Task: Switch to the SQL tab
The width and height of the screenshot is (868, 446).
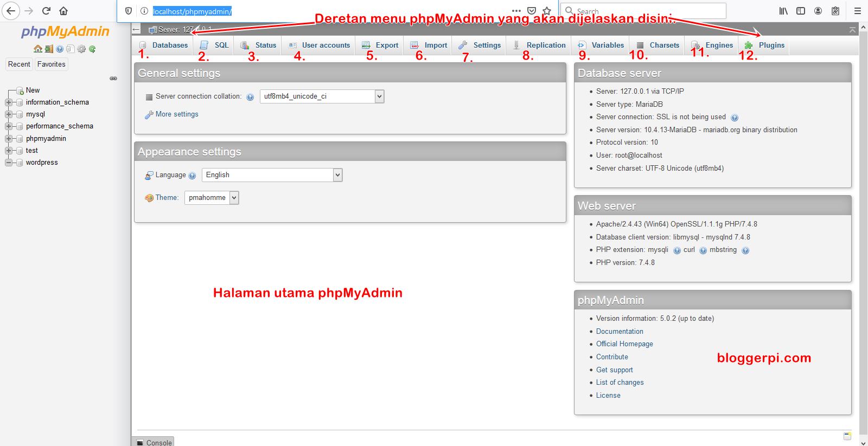Action: pos(214,46)
